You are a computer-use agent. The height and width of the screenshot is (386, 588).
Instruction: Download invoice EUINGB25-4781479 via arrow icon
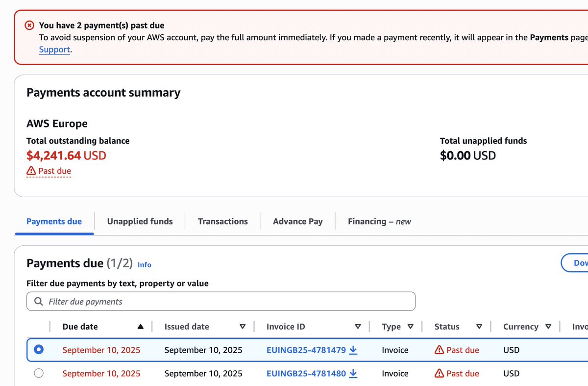pyautogui.click(x=353, y=350)
